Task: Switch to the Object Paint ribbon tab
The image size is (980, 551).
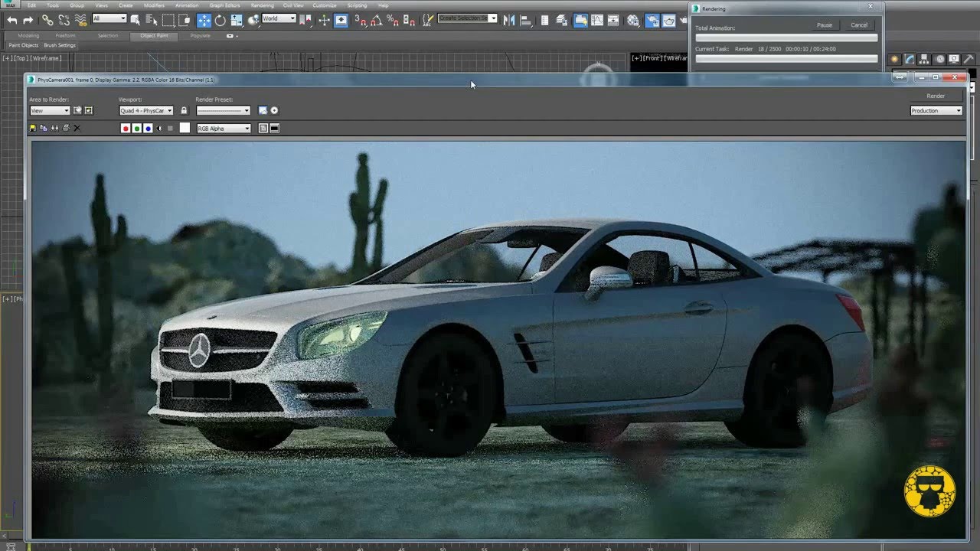Action: pos(154,35)
